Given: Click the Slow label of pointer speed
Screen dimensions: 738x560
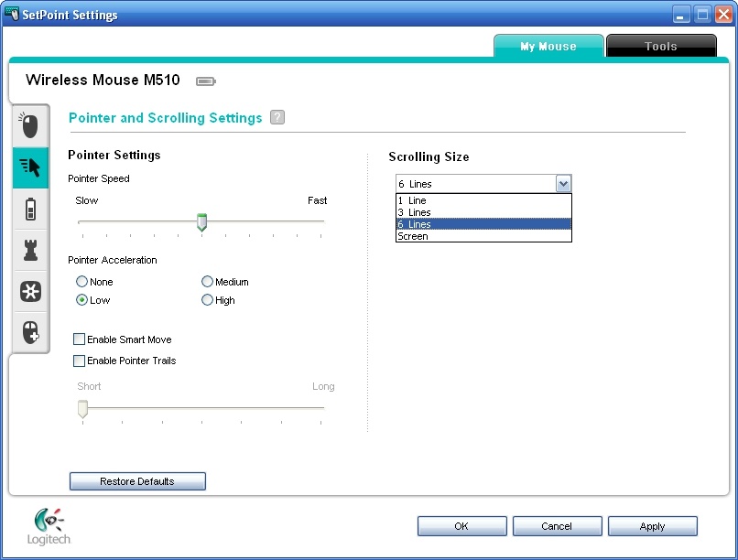Looking at the screenshot, I should 87,200.
